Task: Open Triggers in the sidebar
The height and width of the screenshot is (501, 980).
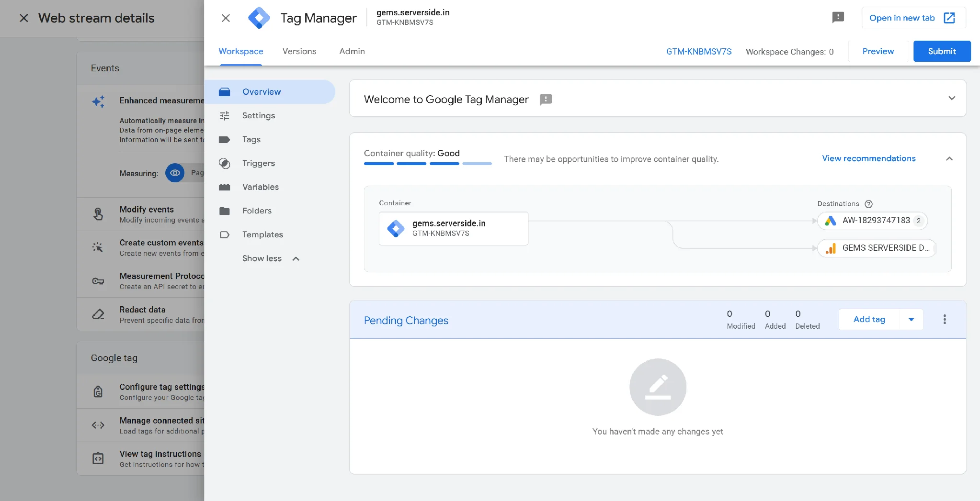Action: point(270,163)
